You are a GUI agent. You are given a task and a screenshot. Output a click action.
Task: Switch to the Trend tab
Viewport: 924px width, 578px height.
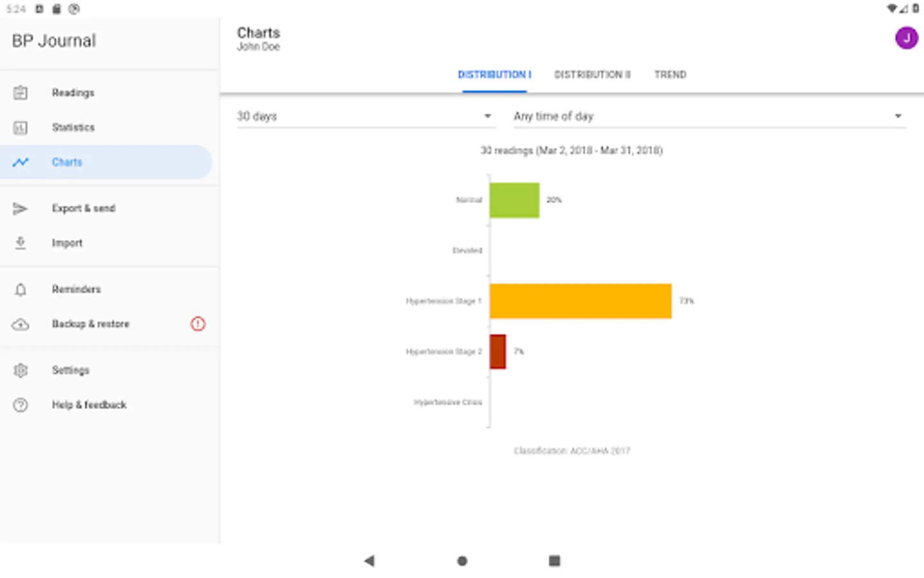tap(670, 74)
